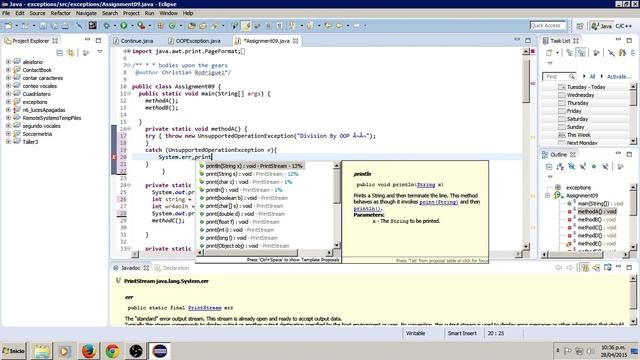Toggle Link with Editor in Project Explorer
This screenshot has width=640, height=360.
click(71, 53)
